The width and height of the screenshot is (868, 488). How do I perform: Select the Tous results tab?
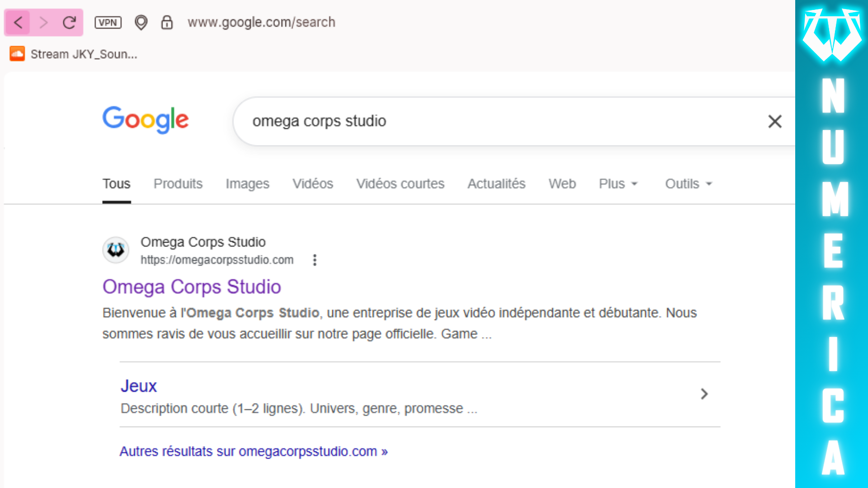click(116, 184)
